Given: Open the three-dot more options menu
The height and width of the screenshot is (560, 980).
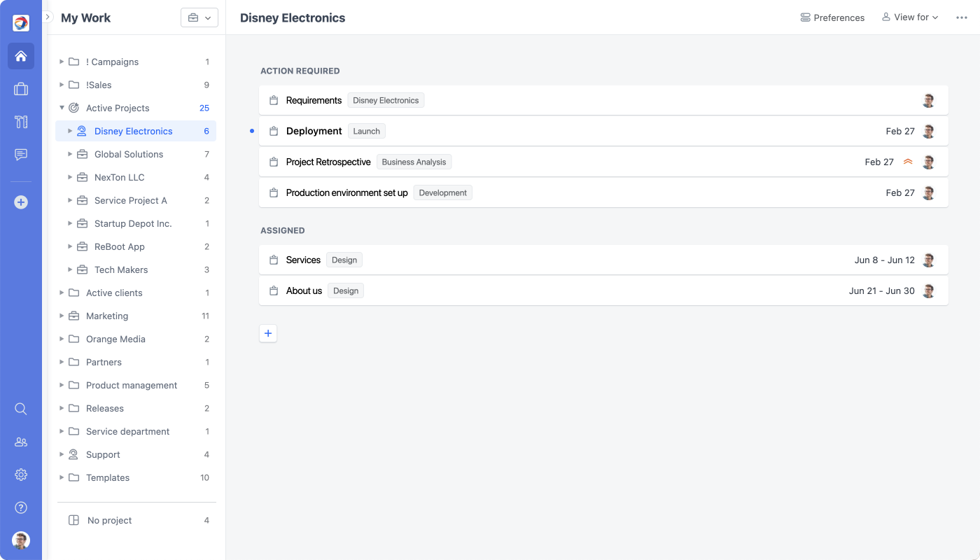Looking at the screenshot, I should (x=962, y=17).
